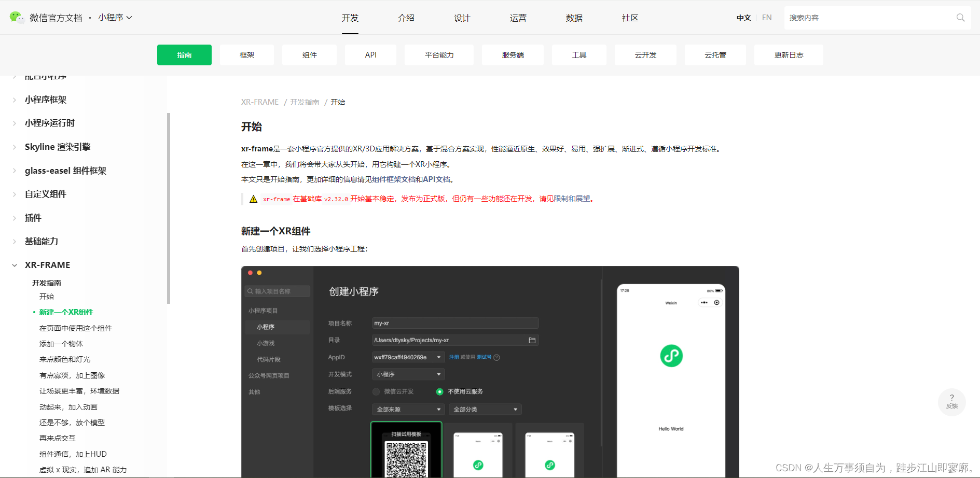This screenshot has height=478, width=980.
Task: Select the 不使用云服务 radio button
Action: click(440, 391)
